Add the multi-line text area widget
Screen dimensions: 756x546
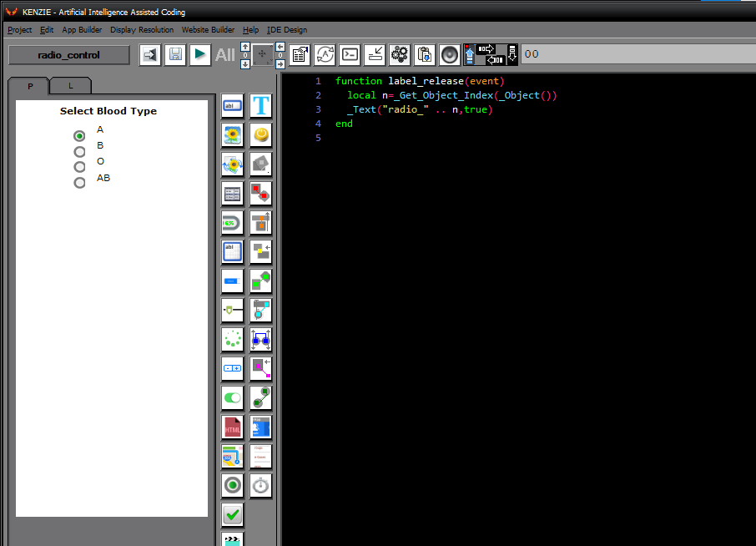tap(233, 252)
